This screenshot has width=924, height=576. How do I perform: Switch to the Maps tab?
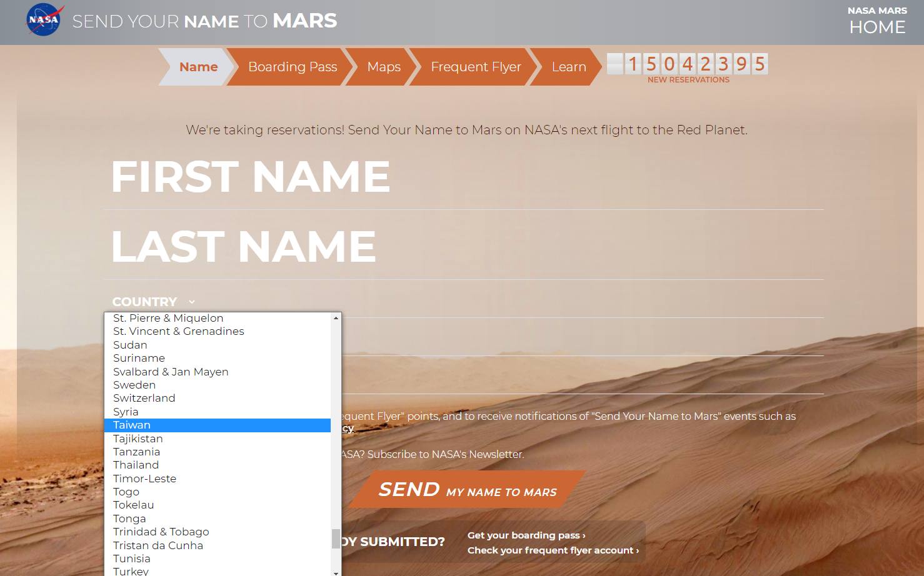tap(384, 67)
